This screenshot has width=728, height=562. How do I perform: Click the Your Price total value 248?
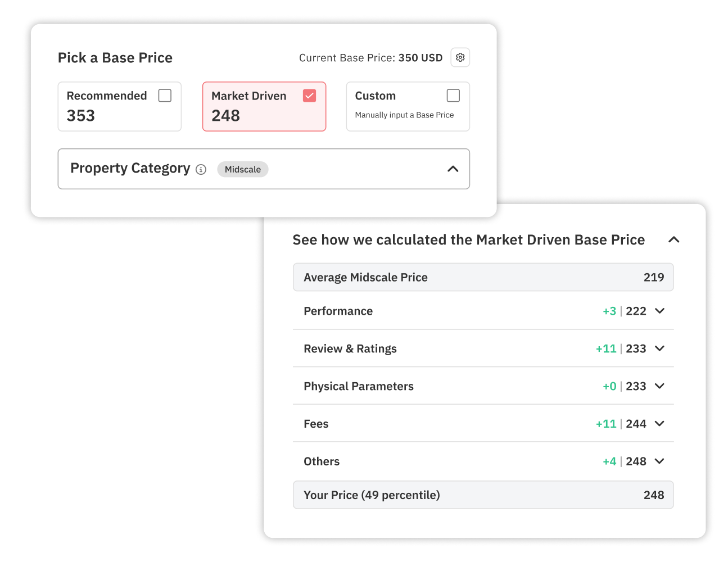[x=654, y=495]
